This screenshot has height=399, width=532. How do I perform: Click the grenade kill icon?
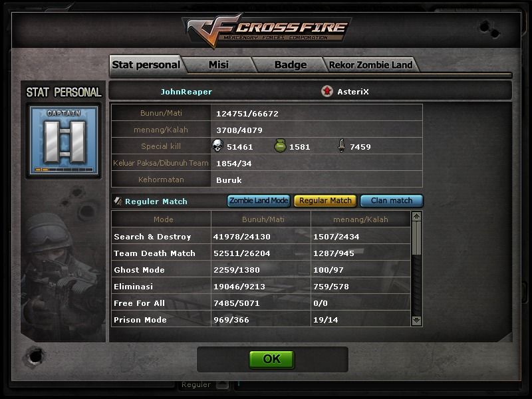pos(280,146)
